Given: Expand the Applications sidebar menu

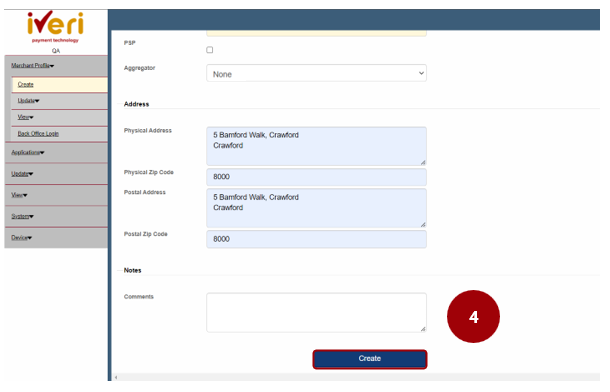Looking at the screenshot, I should point(28,152).
